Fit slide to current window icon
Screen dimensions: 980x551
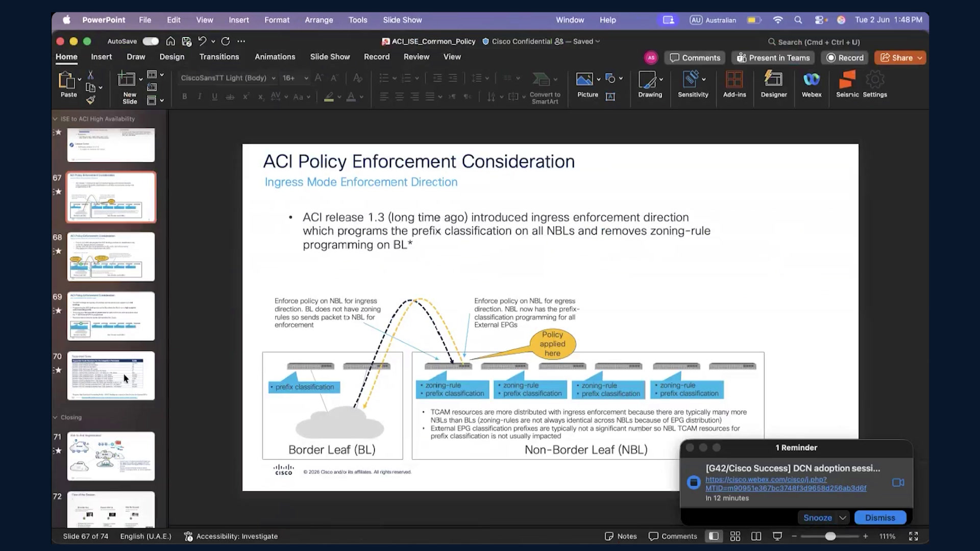point(913,536)
